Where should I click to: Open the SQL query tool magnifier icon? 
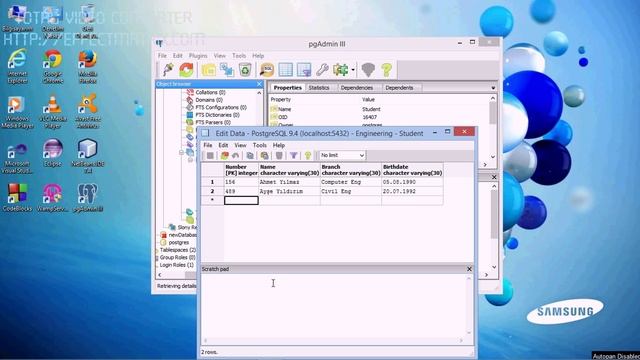[x=267, y=70]
